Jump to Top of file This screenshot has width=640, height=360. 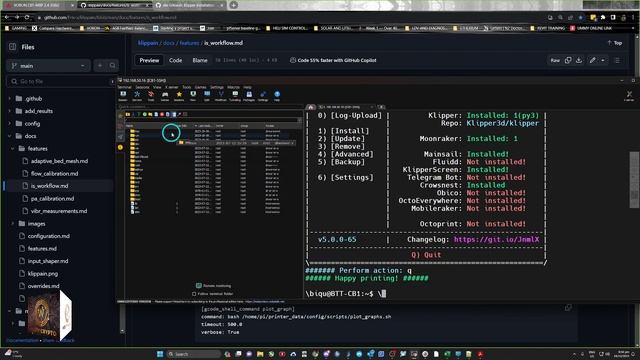tap(615, 43)
